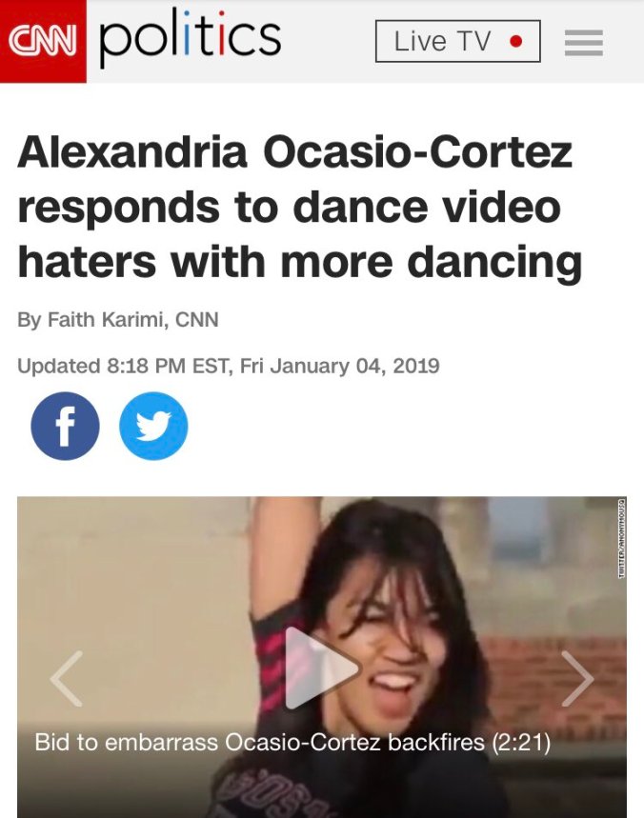Click the video caption 'Bid to embarrass Ocasio-Cortez backfires'
The image size is (644, 818).
click(x=259, y=742)
